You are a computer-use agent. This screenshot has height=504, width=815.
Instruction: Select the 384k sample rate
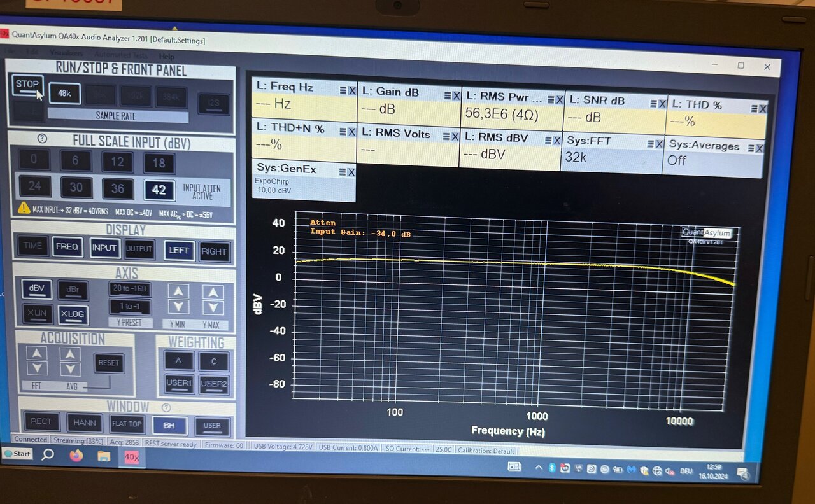pos(171,97)
